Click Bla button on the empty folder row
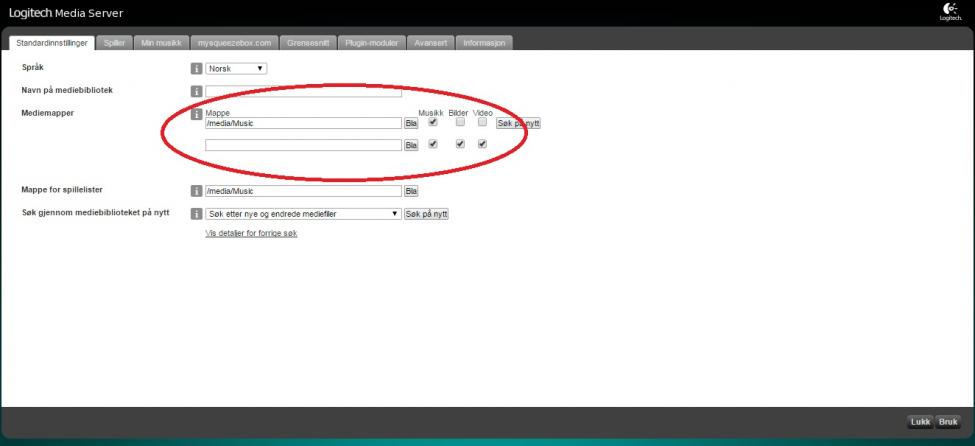The height and width of the screenshot is (446, 975). tap(411, 145)
